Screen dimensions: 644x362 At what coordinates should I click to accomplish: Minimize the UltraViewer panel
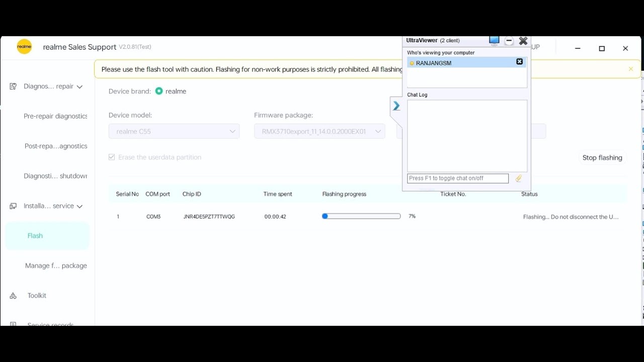click(x=509, y=41)
